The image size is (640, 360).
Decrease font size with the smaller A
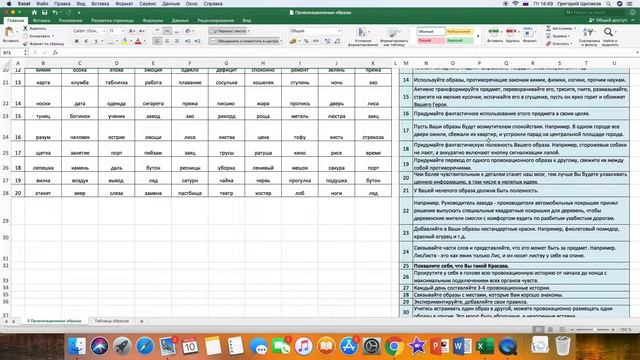pyautogui.click(x=142, y=31)
